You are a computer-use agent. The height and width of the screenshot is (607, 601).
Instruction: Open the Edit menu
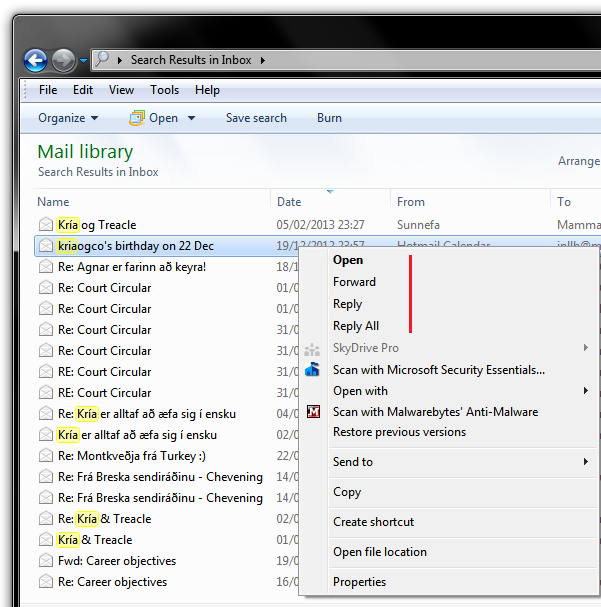pos(83,90)
